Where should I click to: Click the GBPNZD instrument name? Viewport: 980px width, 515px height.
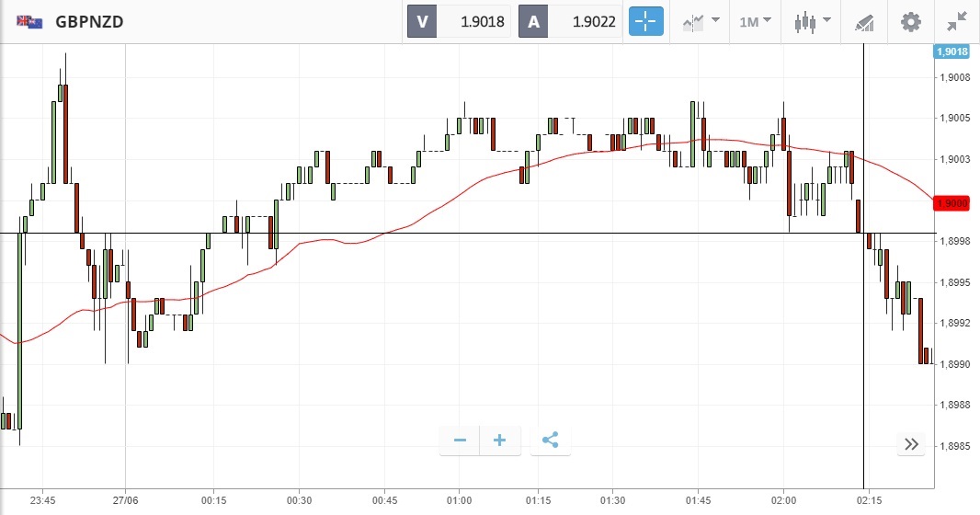[x=89, y=21]
